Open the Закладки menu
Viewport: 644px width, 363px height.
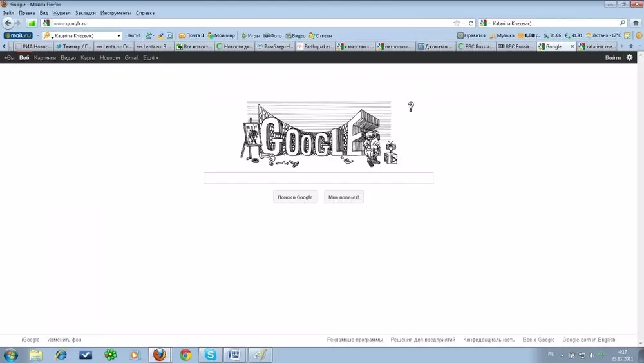pos(85,13)
